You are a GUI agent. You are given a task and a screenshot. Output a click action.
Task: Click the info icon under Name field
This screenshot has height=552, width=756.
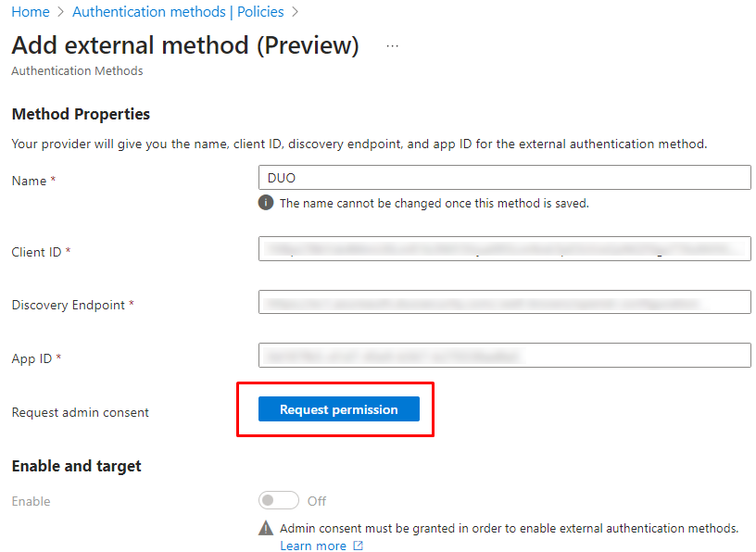[266, 203]
